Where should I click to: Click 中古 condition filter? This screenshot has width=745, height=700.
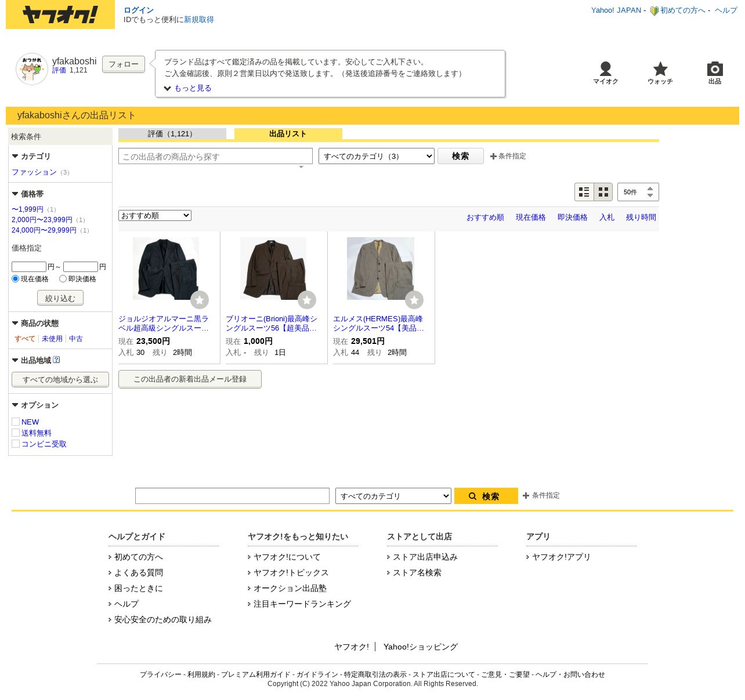pyautogui.click(x=76, y=339)
